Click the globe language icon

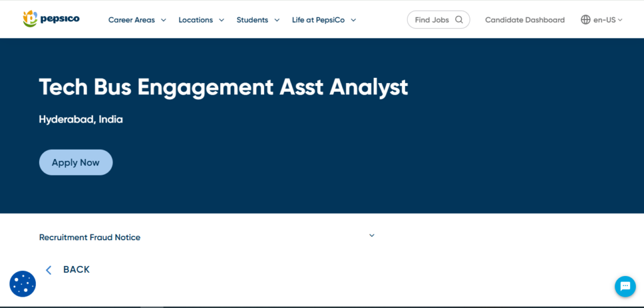tap(586, 19)
